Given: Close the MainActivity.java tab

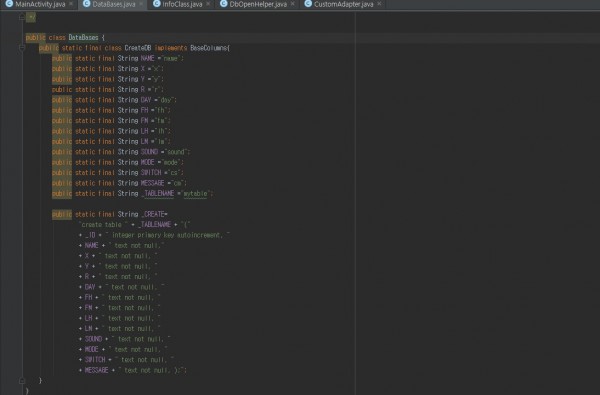Looking at the screenshot, I should 71,4.
